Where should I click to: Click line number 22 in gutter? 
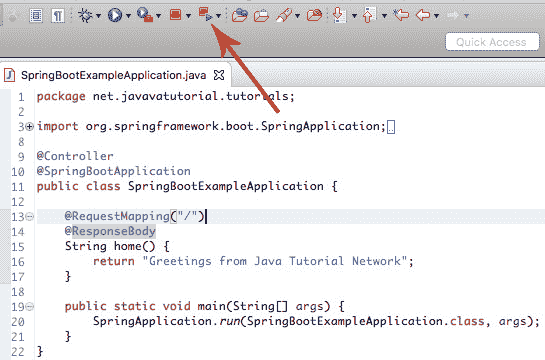(18, 352)
